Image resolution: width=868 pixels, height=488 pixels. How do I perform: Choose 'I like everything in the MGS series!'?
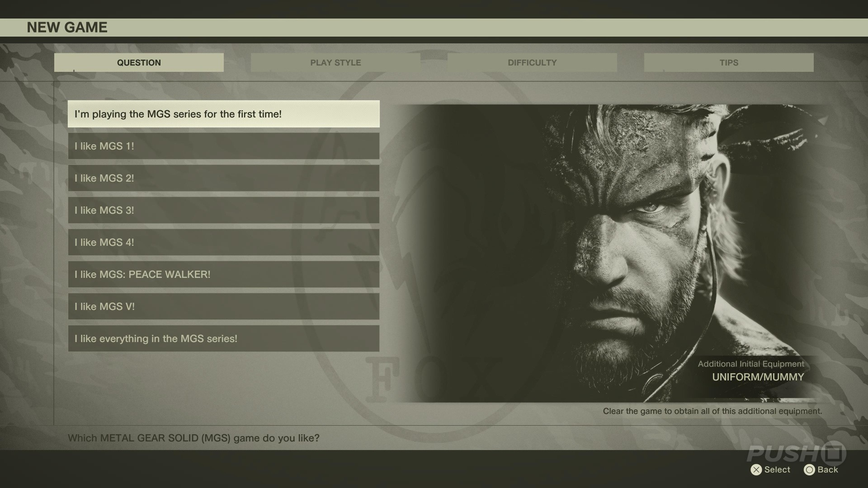pyautogui.click(x=223, y=338)
